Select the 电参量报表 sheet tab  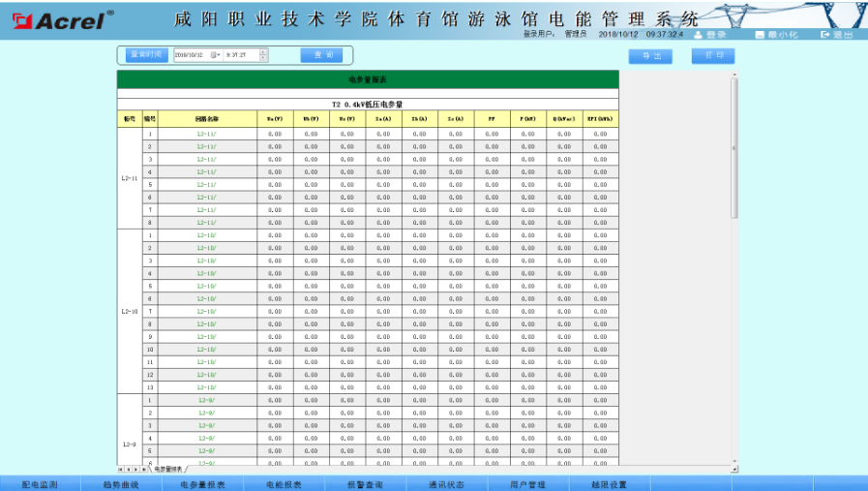[x=168, y=470]
